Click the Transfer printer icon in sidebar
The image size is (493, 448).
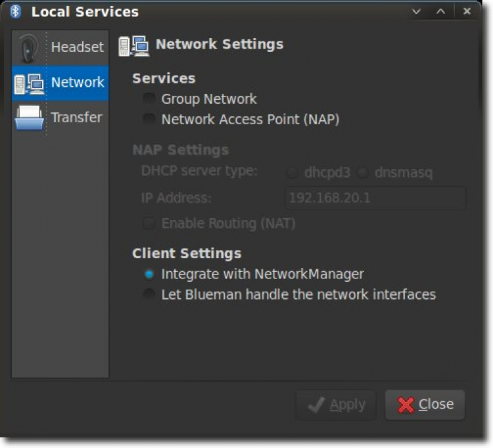(29, 118)
